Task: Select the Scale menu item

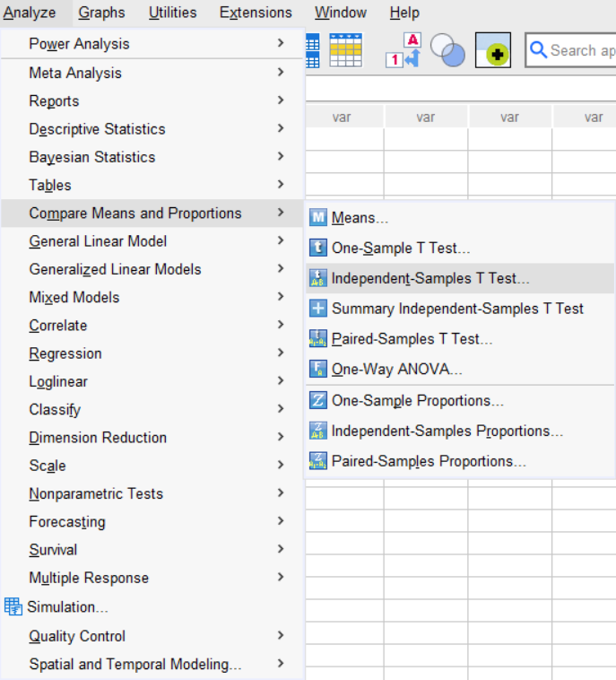Action: tap(152, 466)
